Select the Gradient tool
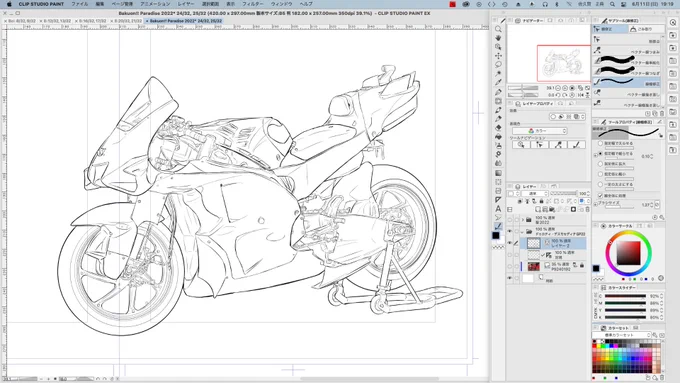Screen dimensions: 680x383 [x=498, y=173]
